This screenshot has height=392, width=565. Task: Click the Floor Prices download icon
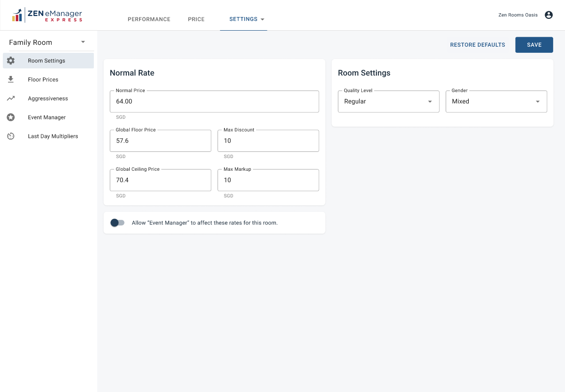coord(10,79)
